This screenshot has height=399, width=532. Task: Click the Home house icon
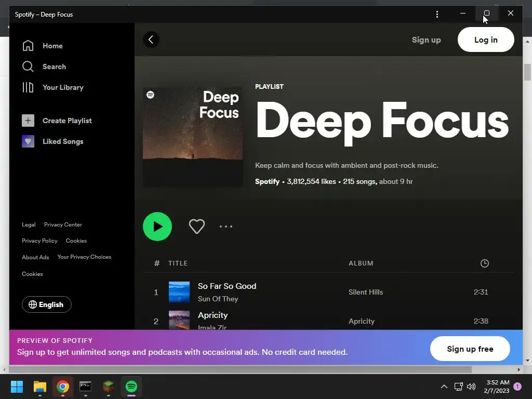(x=28, y=46)
